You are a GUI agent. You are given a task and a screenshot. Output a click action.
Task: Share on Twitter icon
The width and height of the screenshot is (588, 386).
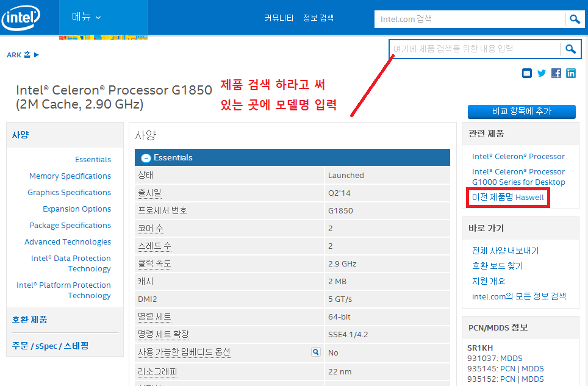point(542,73)
